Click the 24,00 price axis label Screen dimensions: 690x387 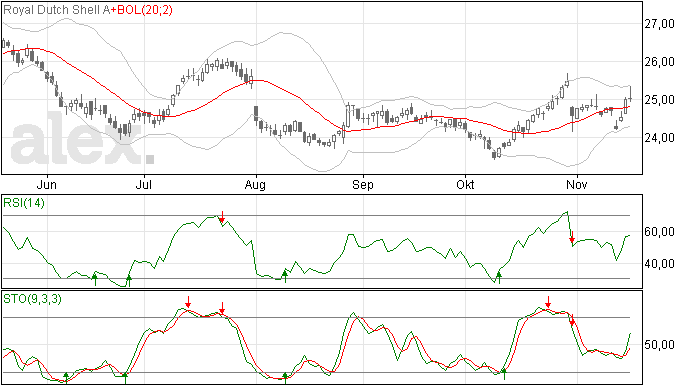point(659,138)
